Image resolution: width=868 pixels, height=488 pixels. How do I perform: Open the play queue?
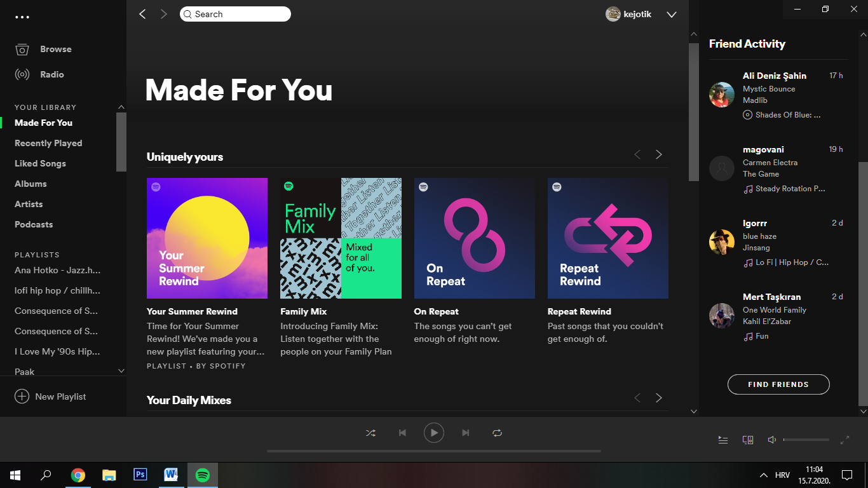point(723,440)
